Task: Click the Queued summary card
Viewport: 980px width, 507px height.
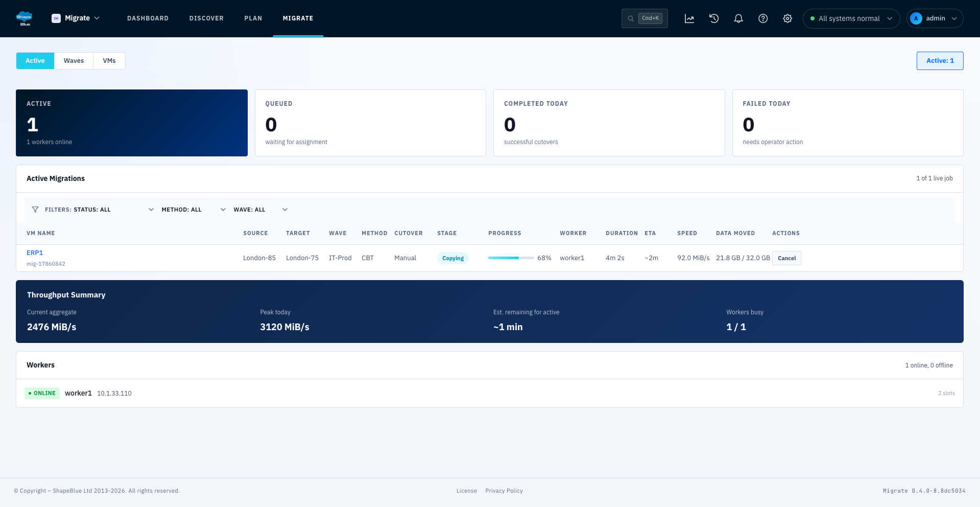Action: [370, 123]
